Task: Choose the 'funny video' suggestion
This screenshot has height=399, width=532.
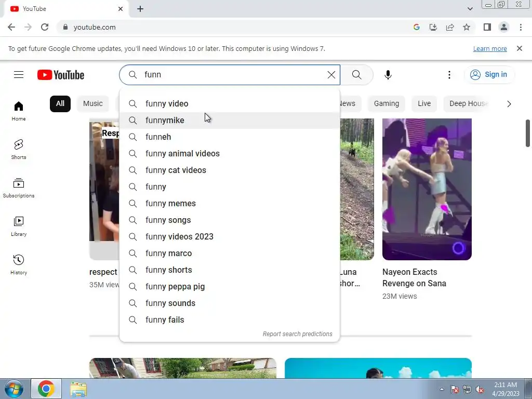Action: (x=229, y=103)
